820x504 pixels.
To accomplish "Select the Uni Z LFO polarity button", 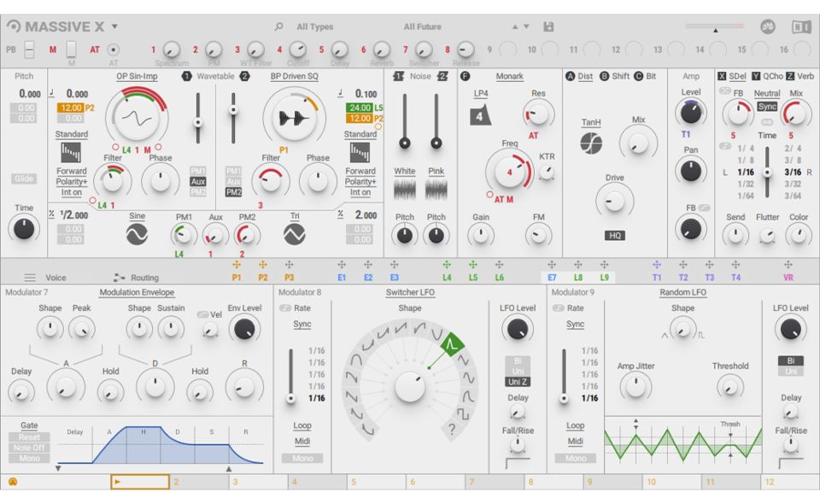I will [518, 382].
